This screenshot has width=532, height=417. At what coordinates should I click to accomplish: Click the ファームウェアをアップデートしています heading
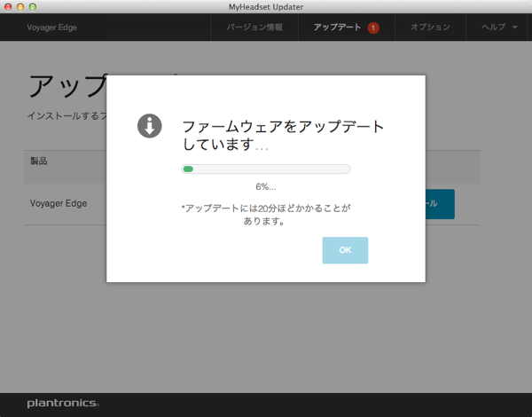[x=283, y=135]
